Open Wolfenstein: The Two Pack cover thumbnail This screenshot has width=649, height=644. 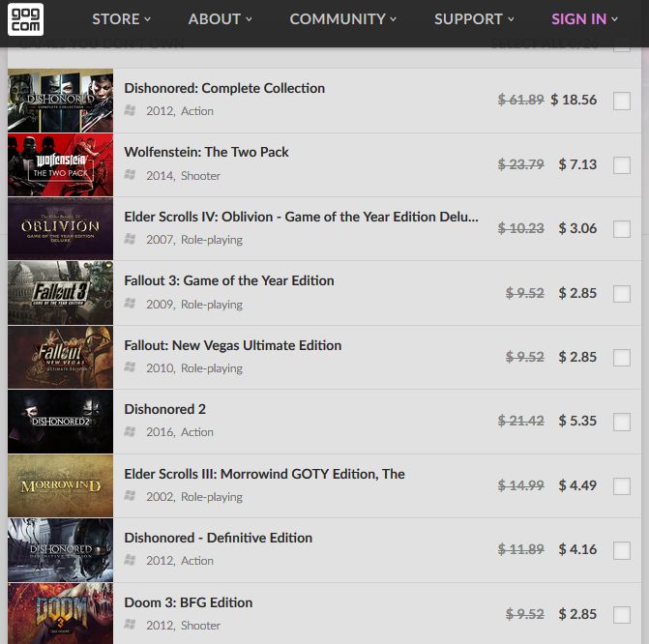tap(60, 164)
